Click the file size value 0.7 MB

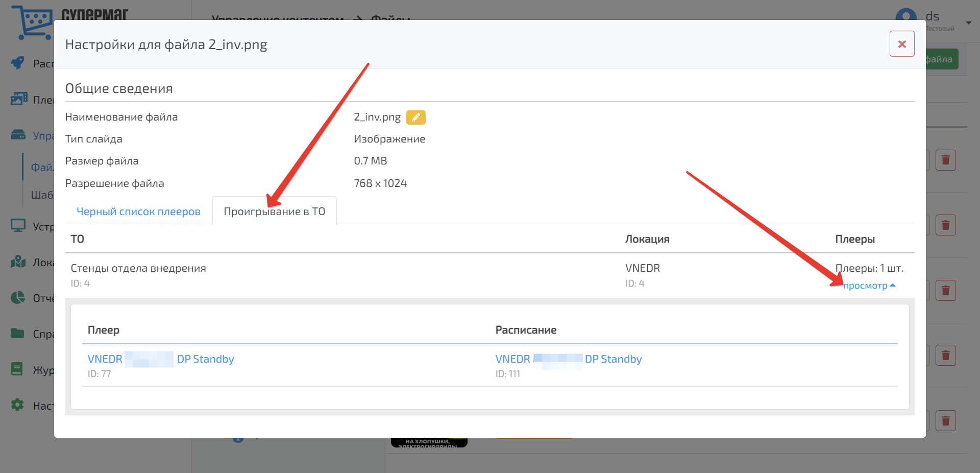[x=371, y=161]
